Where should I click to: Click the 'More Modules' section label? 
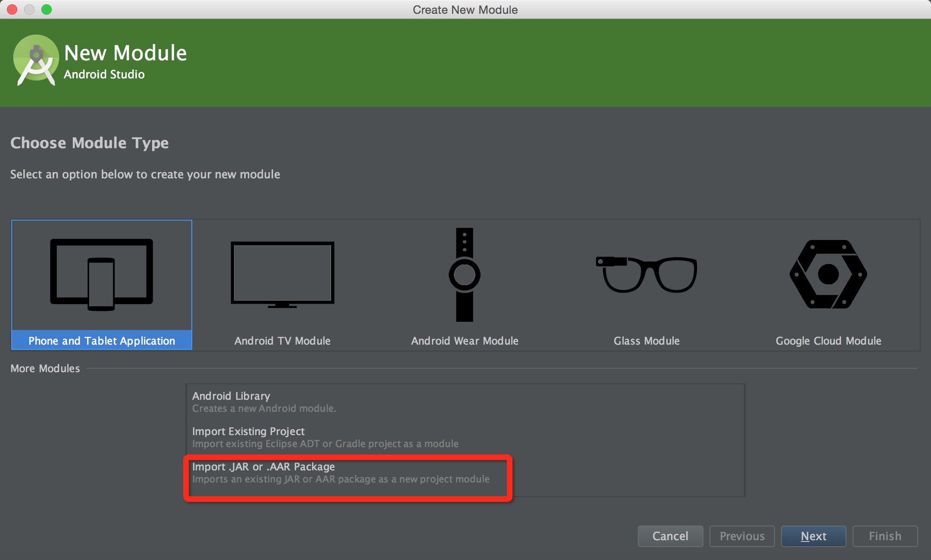click(x=45, y=368)
